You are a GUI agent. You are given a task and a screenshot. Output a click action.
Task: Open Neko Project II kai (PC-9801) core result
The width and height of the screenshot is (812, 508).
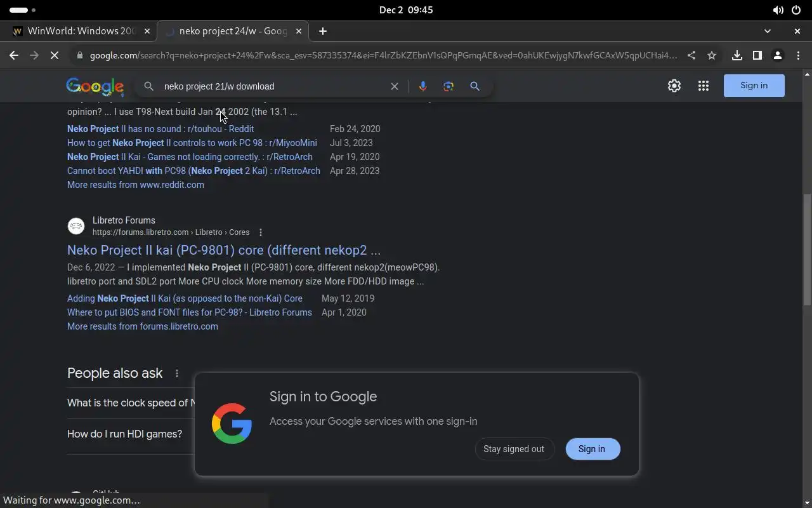pos(224,250)
